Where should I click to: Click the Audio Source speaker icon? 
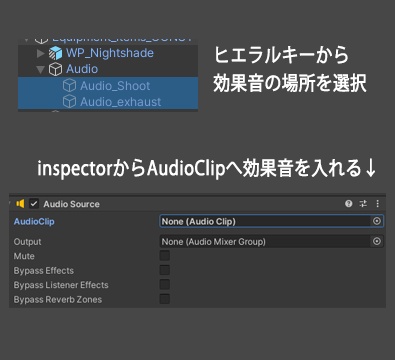(20, 204)
